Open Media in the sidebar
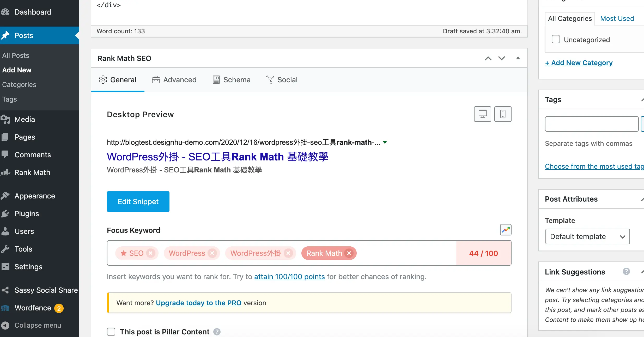644x337 pixels. [40, 119]
